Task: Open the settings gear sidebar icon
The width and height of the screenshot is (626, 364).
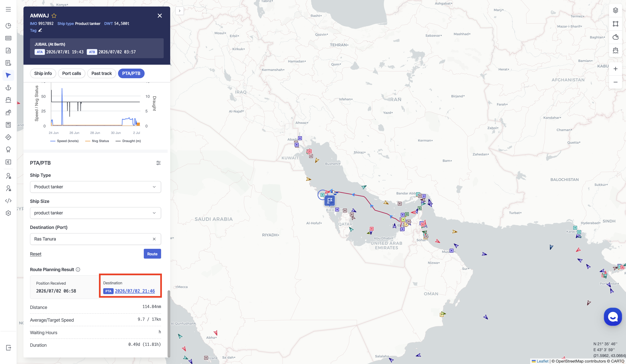Action: click(8, 213)
